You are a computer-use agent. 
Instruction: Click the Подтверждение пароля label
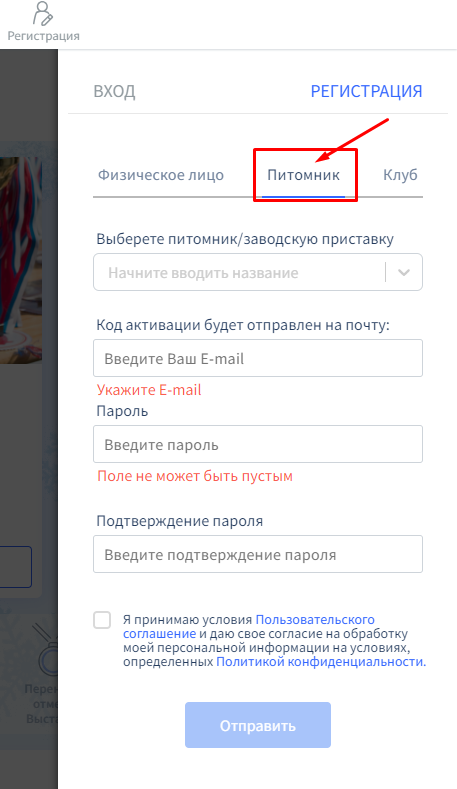tap(180, 521)
